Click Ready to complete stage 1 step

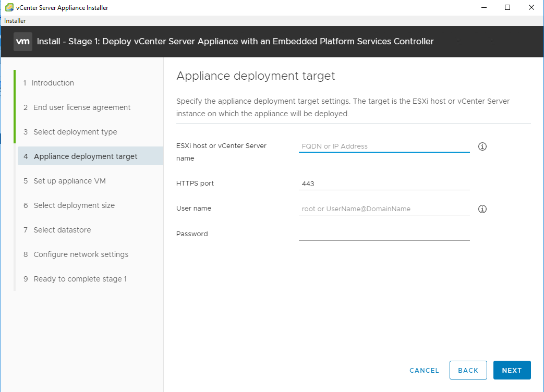click(x=80, y=279)
